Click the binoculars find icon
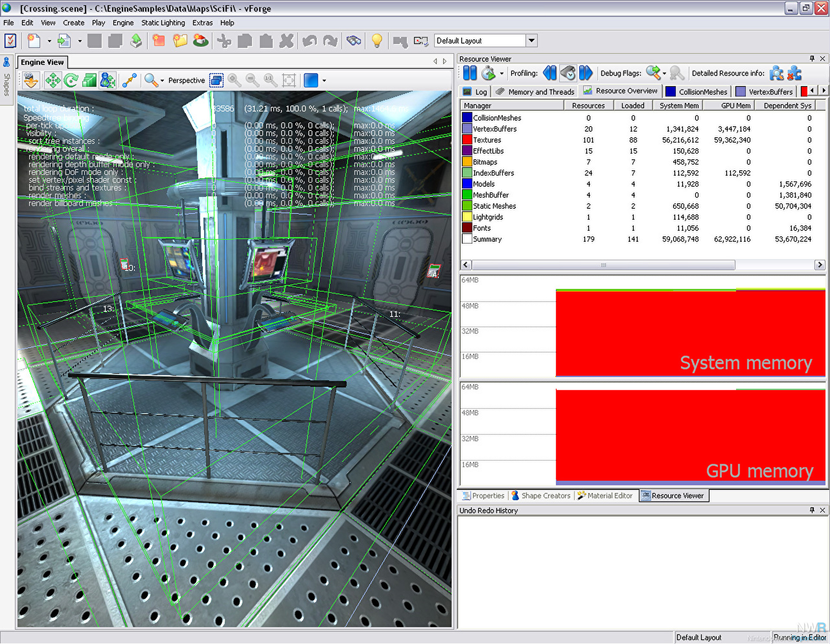 (x=354, y=41)
